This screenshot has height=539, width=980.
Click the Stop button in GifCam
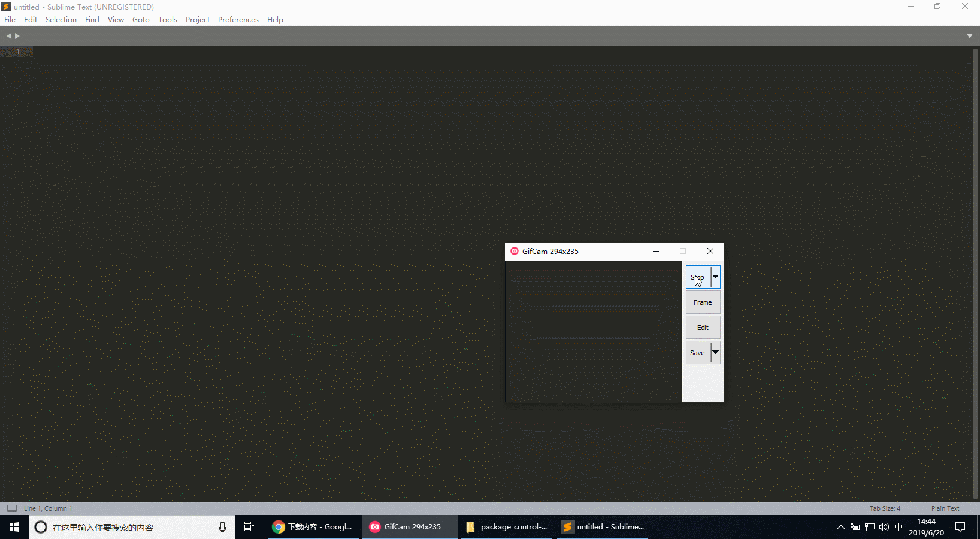point(698,277)
